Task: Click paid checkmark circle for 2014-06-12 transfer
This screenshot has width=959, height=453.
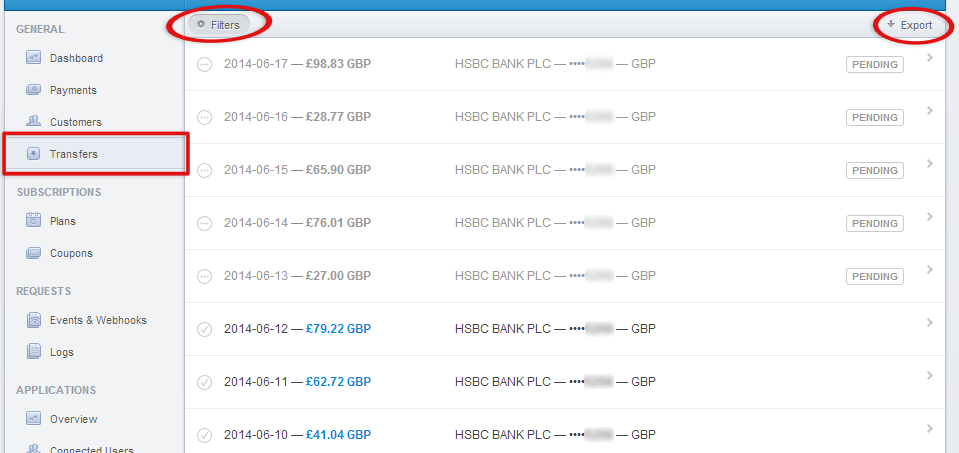Action: [205, 328]
